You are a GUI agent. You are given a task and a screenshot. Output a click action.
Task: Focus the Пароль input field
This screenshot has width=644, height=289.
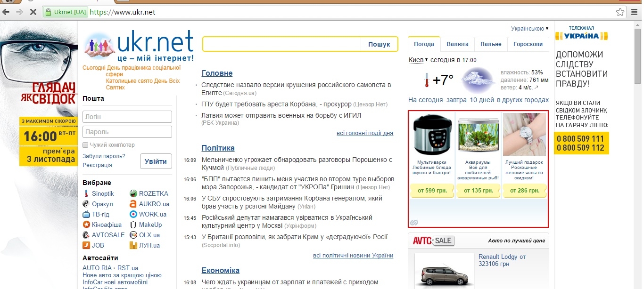(127, 132)
